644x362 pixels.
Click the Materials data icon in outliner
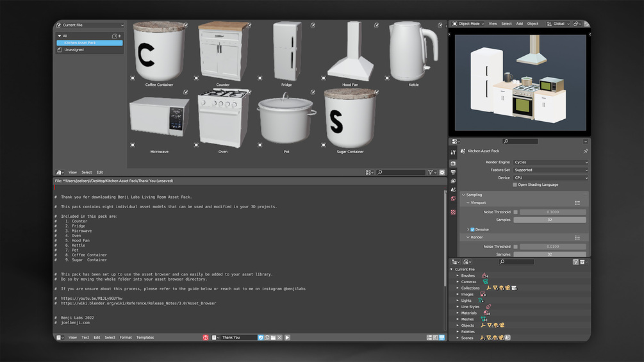[486, 313]
